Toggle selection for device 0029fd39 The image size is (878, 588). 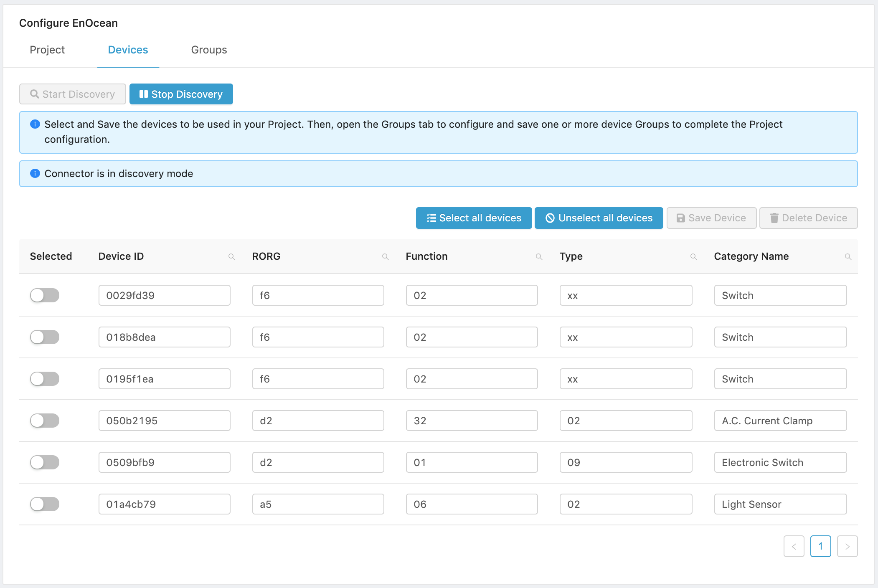point(45,295)
